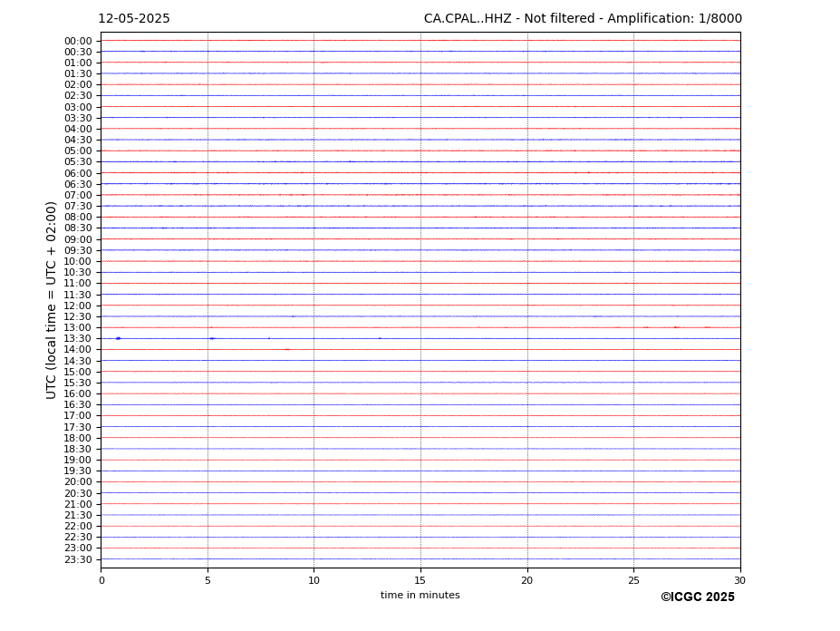This screenshot has width=840, height=631.
Task: Select the 06:30 time row label
Action: click(x=78, y=184)
